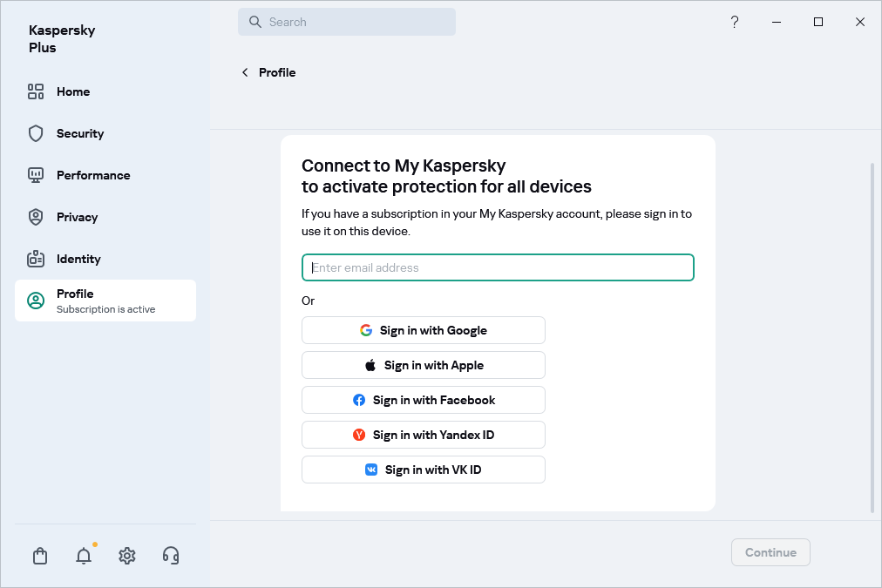The height and width of the screenshot is (588, 882).
Task: Sign in with Google
Action: 424,330
